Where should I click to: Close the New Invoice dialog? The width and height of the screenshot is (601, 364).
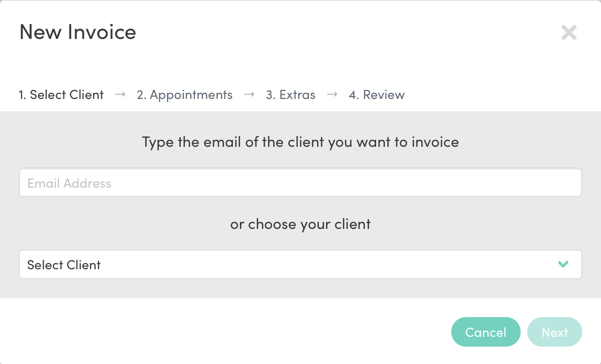coord(569,32)
